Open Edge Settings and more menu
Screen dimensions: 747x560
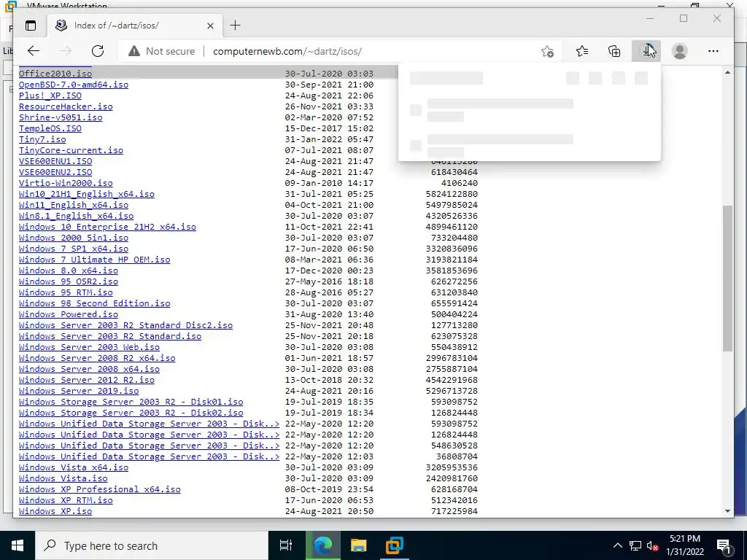(x=713, y=51)
